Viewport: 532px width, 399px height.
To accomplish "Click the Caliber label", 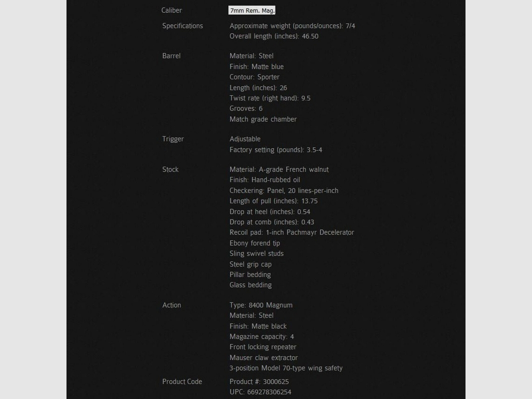I will click(x=172, y=10).
